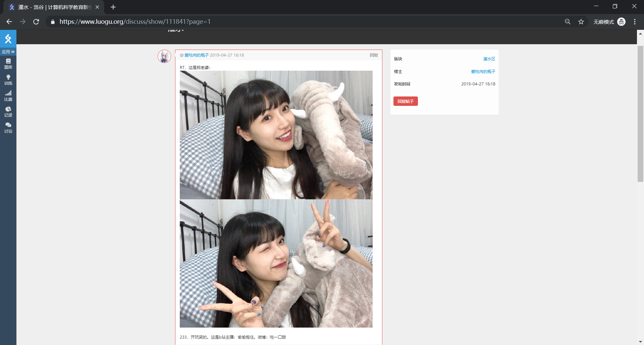
Task: Open the 灌水区 board link
Action: [489, 59]
